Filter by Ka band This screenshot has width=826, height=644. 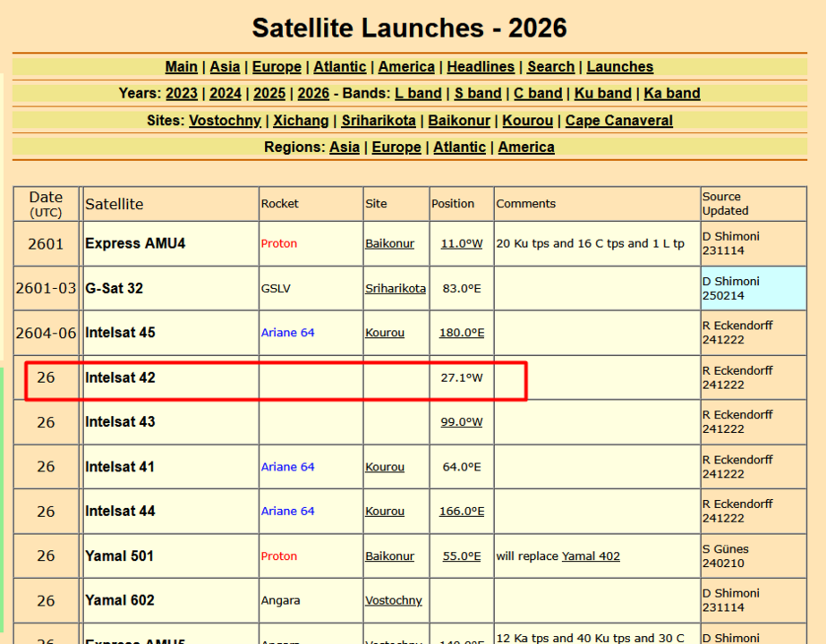click(x=672, y=93)
